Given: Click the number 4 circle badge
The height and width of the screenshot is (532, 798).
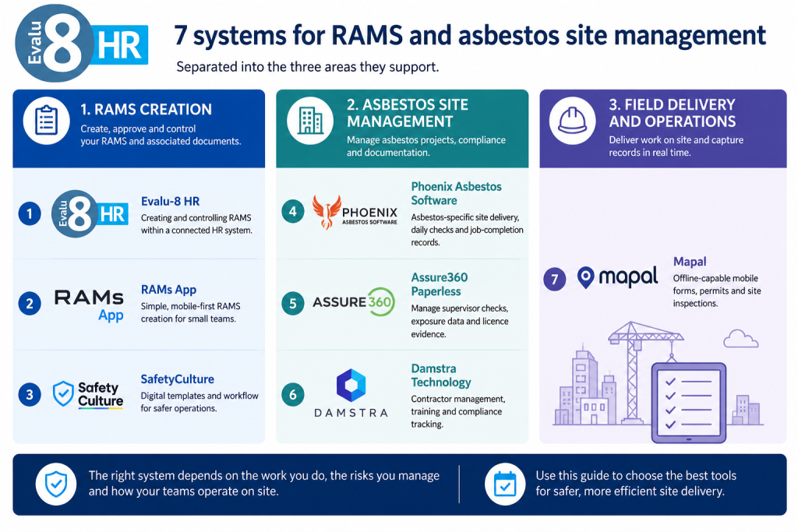Looking at the screenshot, I should click(293, 212).
